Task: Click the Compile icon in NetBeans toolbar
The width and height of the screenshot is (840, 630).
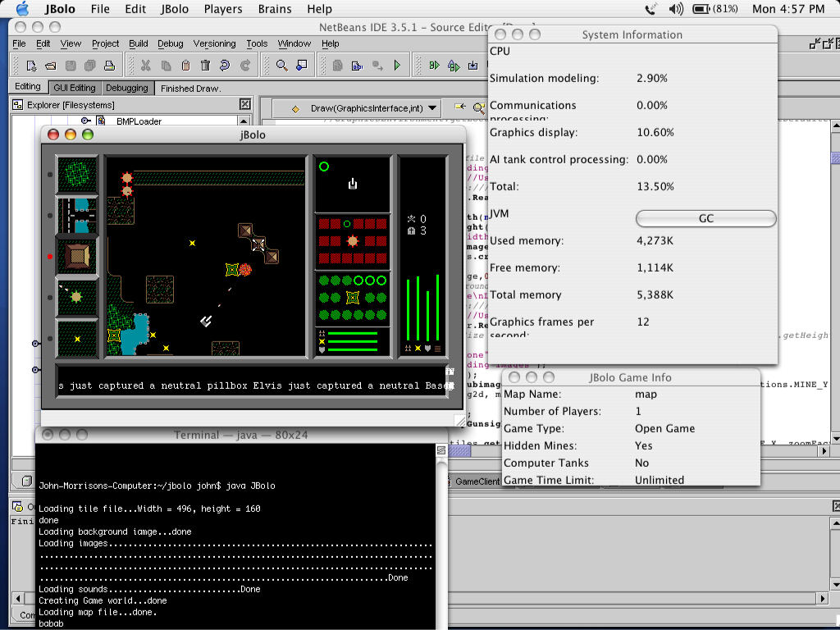Action: coord(337,66)
